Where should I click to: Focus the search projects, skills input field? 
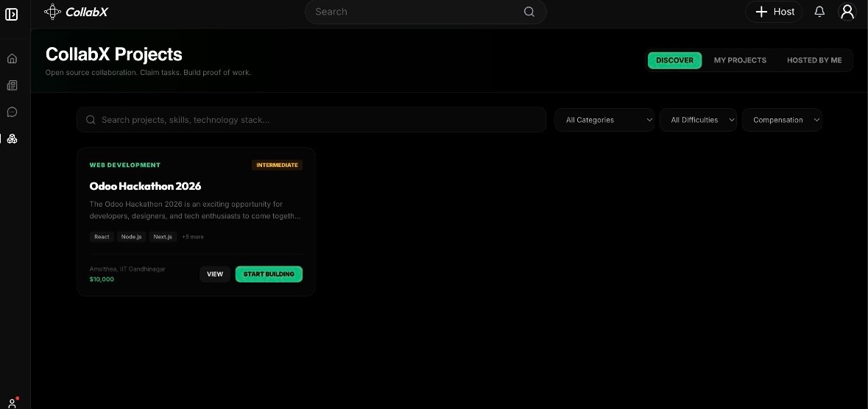(311, 120)
